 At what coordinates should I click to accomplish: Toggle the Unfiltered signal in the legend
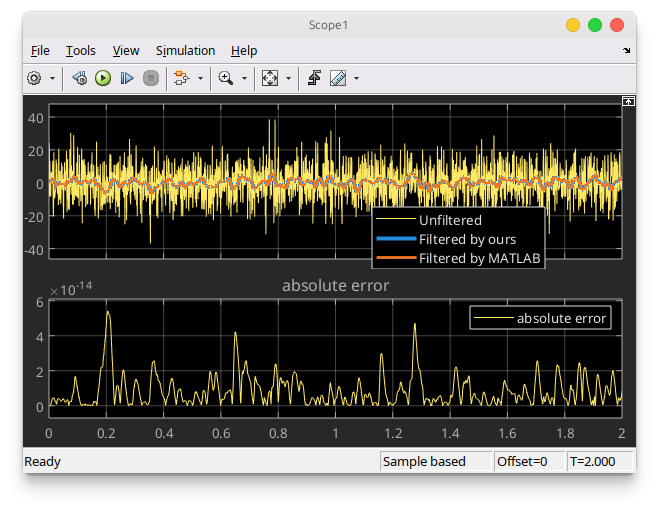click(x=450, y=220)
